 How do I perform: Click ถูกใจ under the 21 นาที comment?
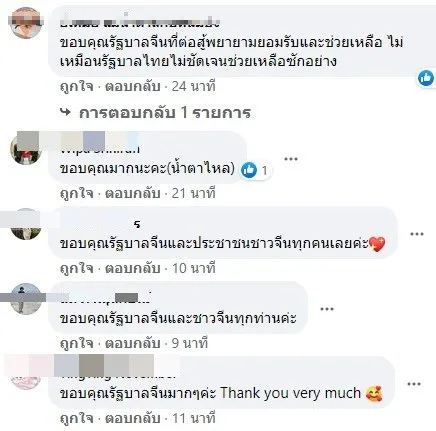click(x=77, y=194)
